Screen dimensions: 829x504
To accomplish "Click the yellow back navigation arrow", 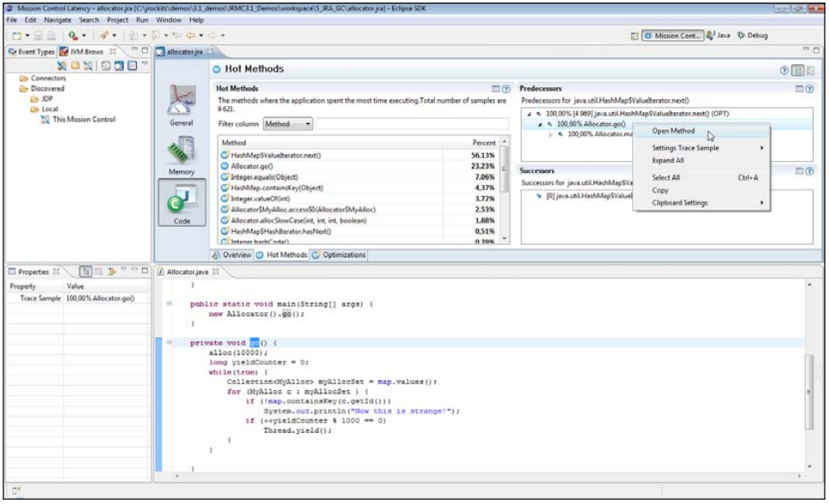I will tap(190, 35).
